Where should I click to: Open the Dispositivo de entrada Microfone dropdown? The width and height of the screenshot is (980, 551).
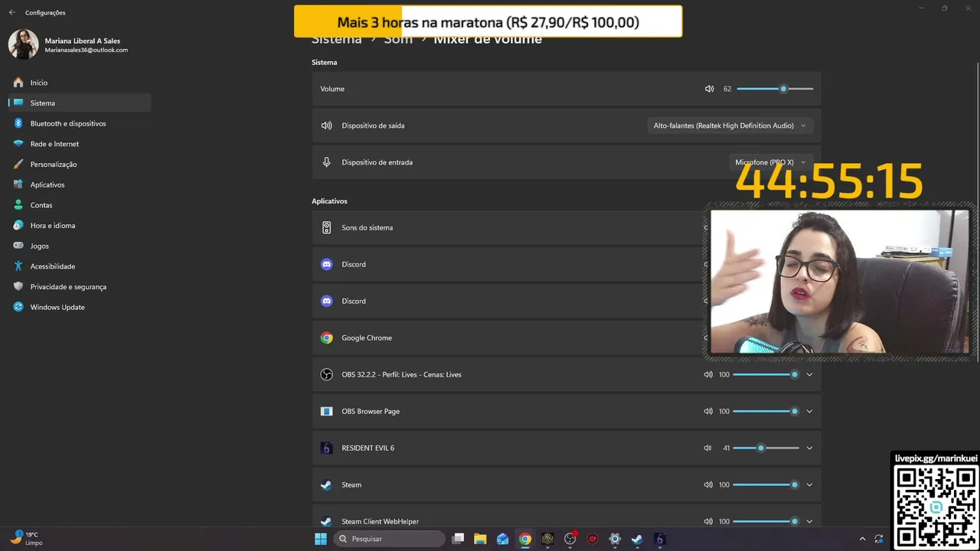point(770,162)
